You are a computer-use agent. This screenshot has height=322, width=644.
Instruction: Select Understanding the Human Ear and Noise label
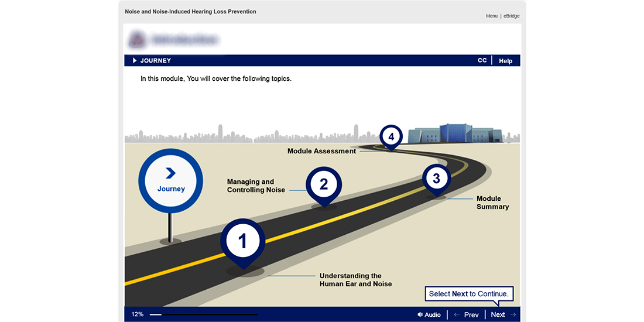355,280
